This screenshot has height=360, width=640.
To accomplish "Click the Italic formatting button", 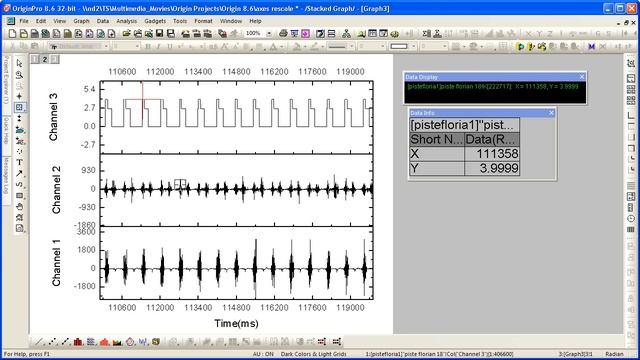I will [159, 47].
